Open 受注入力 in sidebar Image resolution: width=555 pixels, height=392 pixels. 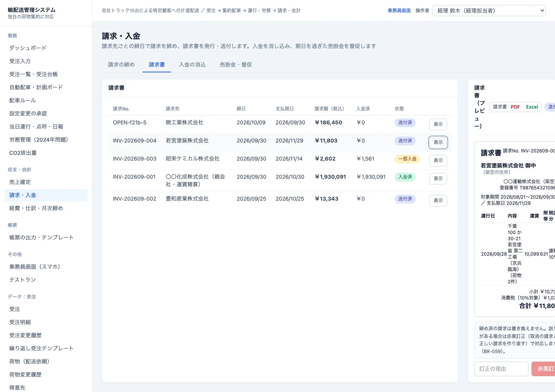(46, 61)
